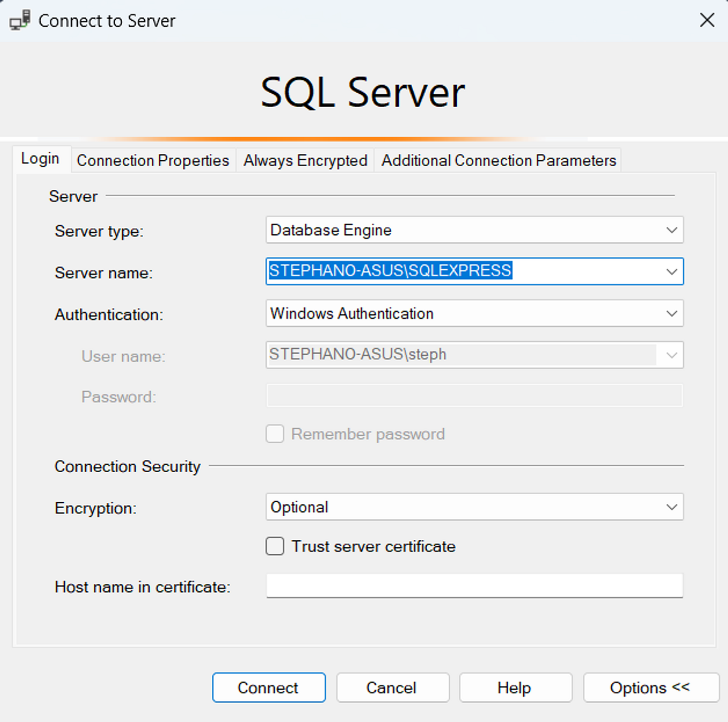Image resolution: width=728 pixels, height=722 pixels.
Task: Select the highlighted server name text
Action: 389,271
